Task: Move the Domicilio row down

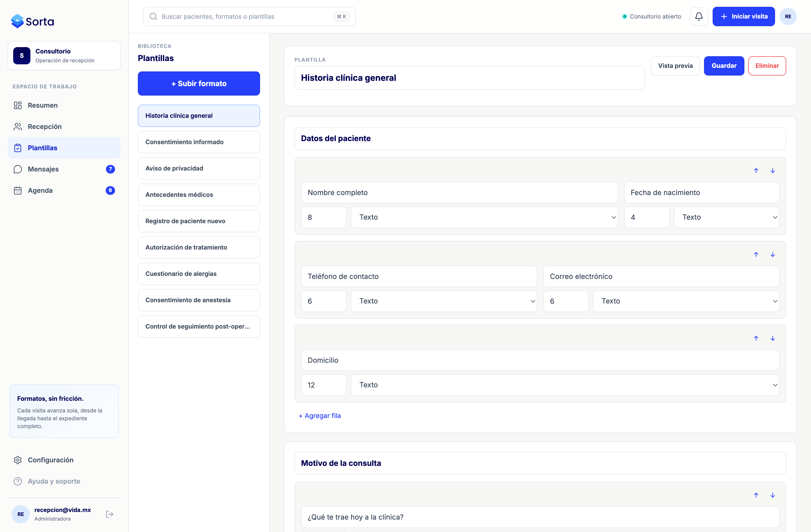Action: 772,338
